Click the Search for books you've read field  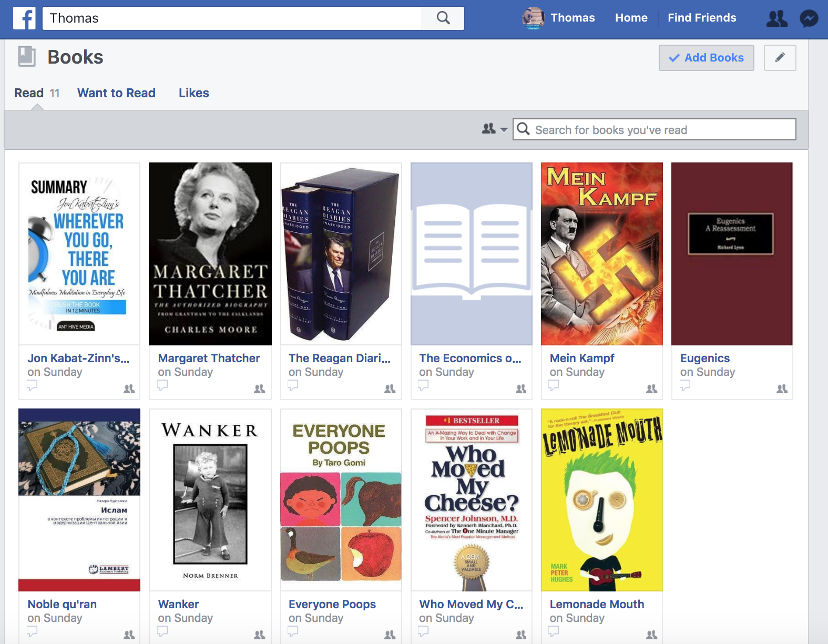(655, 129)
